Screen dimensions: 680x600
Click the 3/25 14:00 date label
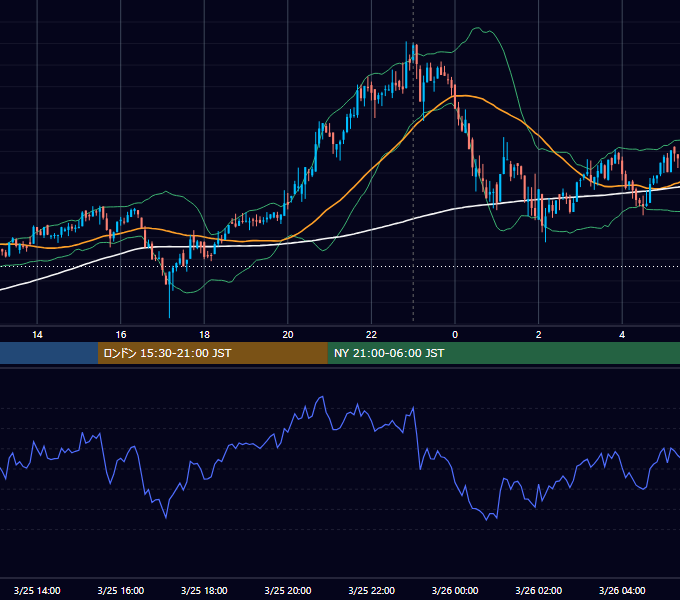37,590
